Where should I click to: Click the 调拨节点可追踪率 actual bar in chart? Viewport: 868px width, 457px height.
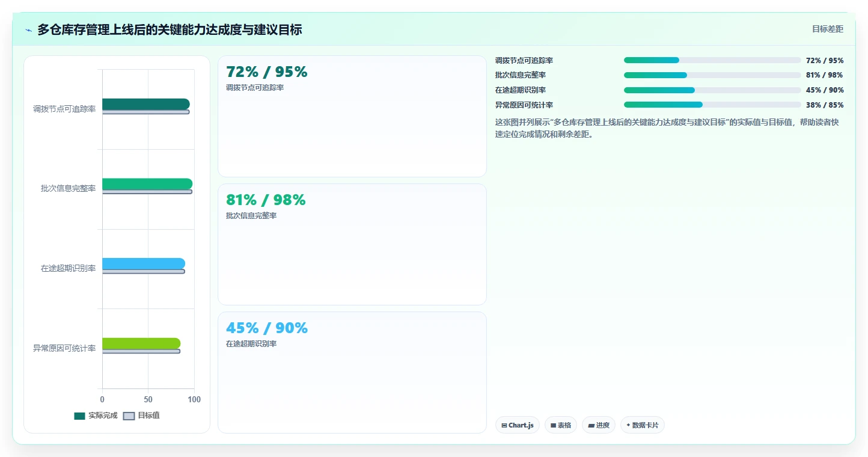(x=146, y=104)
